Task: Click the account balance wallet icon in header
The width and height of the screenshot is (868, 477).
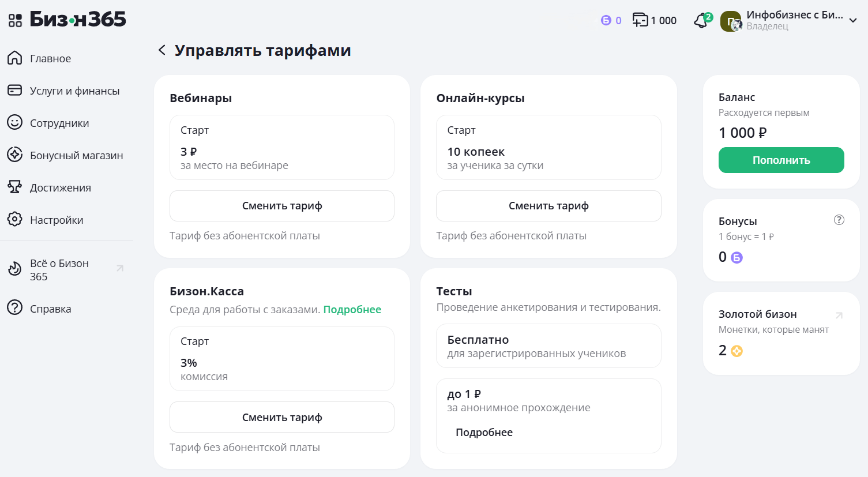Action: coord(640,20)
